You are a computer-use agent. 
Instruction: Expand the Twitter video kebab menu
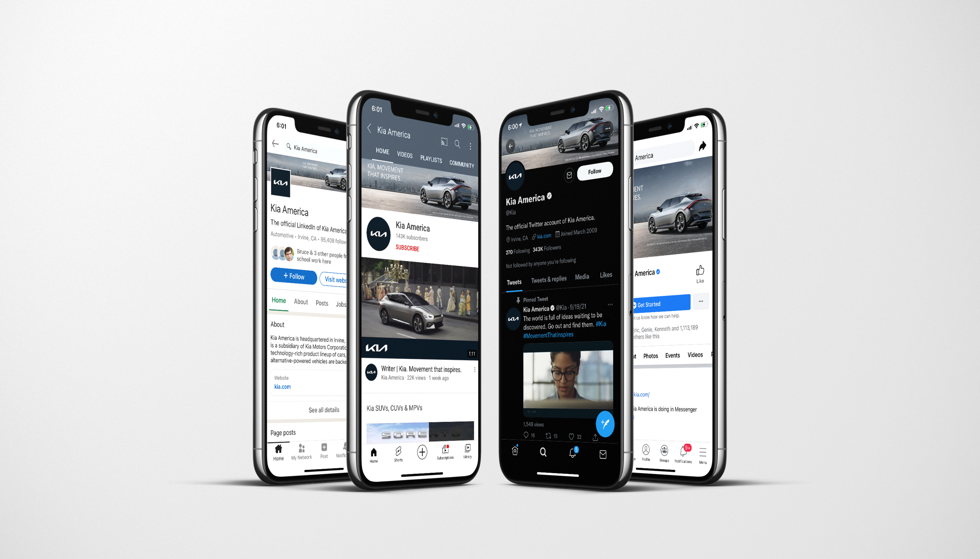pos(611,305)
